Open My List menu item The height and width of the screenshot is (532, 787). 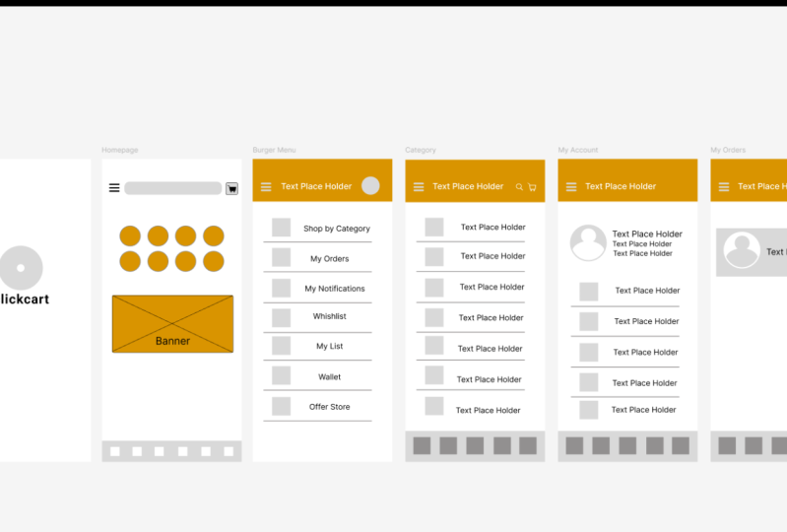click(x=329, y=347)
